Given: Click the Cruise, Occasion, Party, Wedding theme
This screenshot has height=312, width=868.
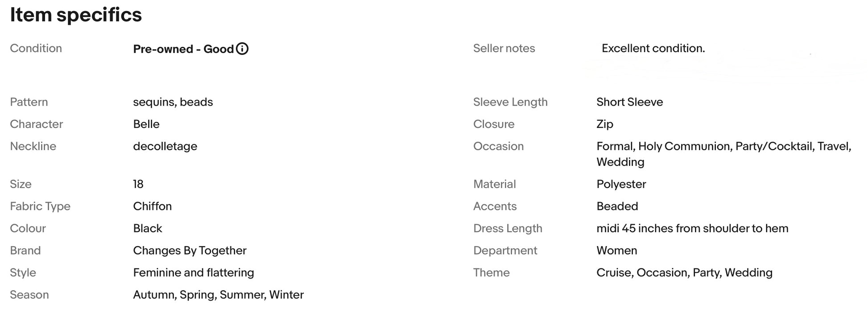Looking at the screenshot, I should [x=684, y=272].
